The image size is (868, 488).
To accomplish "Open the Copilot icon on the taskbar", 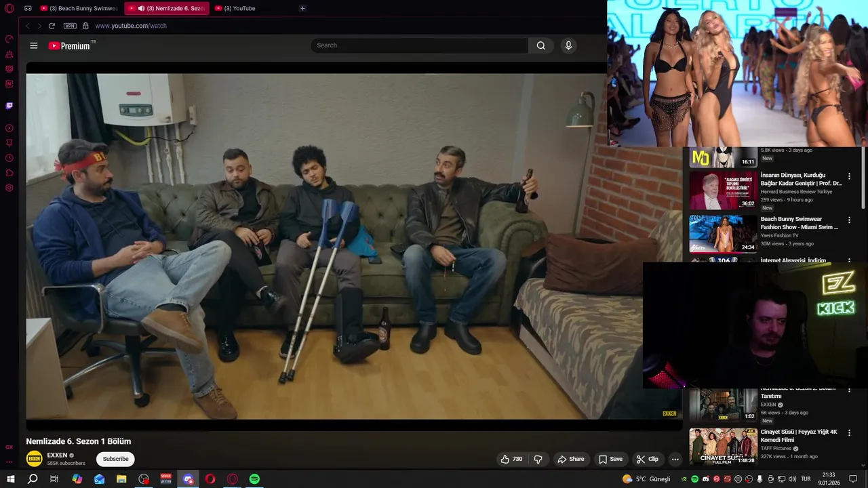I will [77, 479].
